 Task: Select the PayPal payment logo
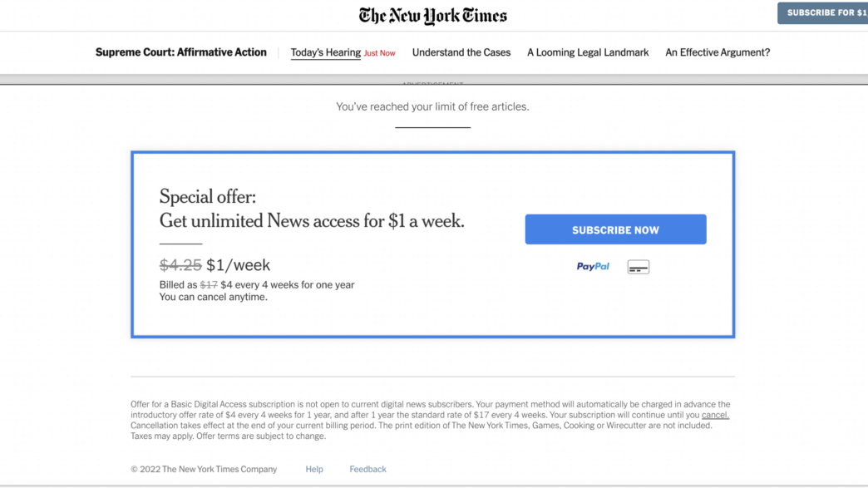tap(593, 267)
